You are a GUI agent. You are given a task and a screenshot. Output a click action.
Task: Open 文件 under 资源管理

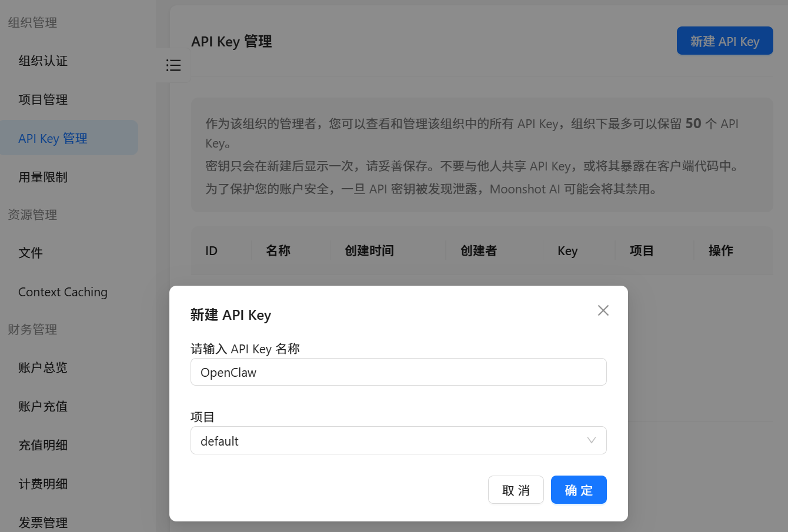(x=31, y=253)
